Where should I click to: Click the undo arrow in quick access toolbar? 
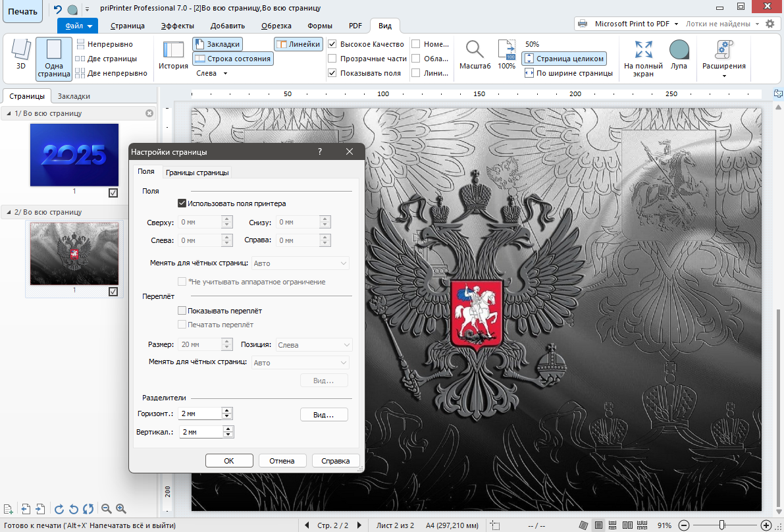click(x=58, y=9)
